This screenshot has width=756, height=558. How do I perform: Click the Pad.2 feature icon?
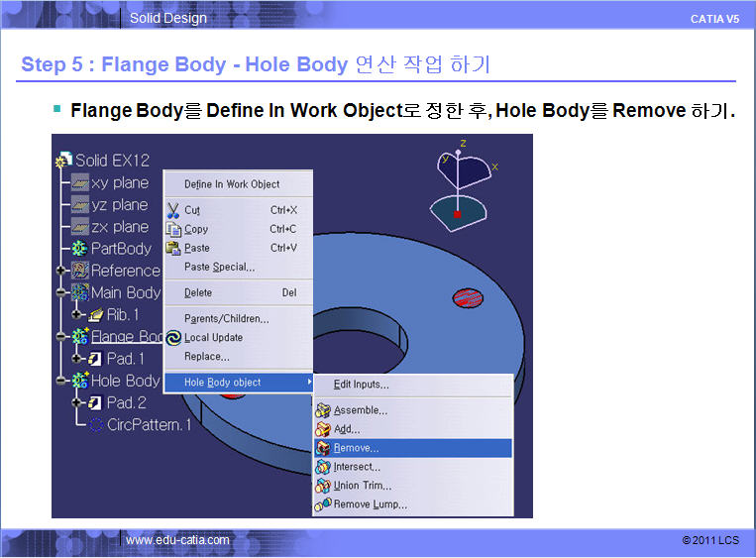[x=95, y=402]
